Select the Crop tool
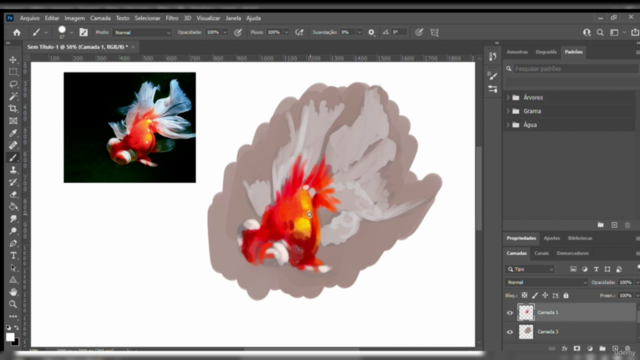The height and width of the screenshot is (360, 640). point(13,109)
